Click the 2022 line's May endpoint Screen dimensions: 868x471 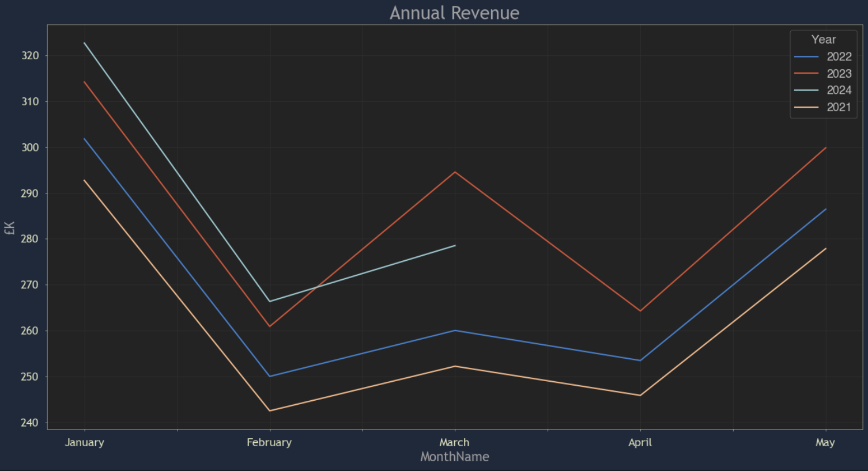point(825,210)
